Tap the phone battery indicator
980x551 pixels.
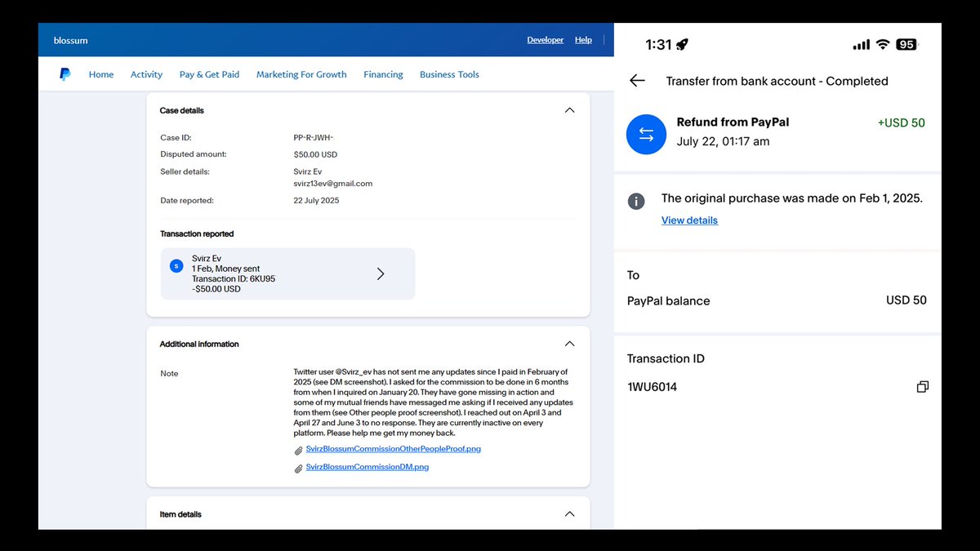click(x=906, y=45)
